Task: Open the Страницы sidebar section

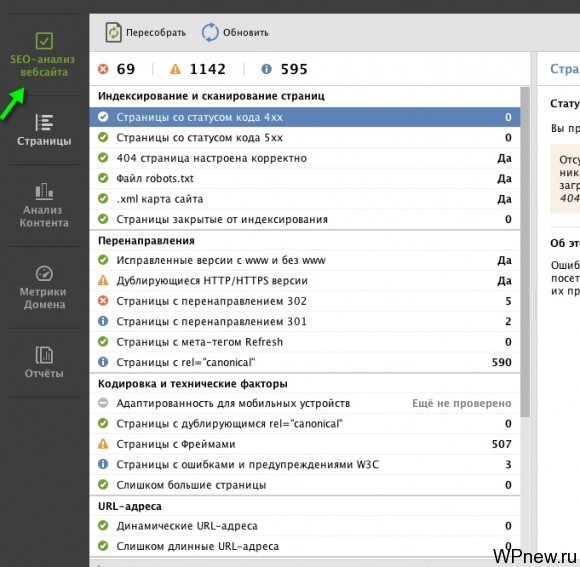Action: click(x=44, y=130)
